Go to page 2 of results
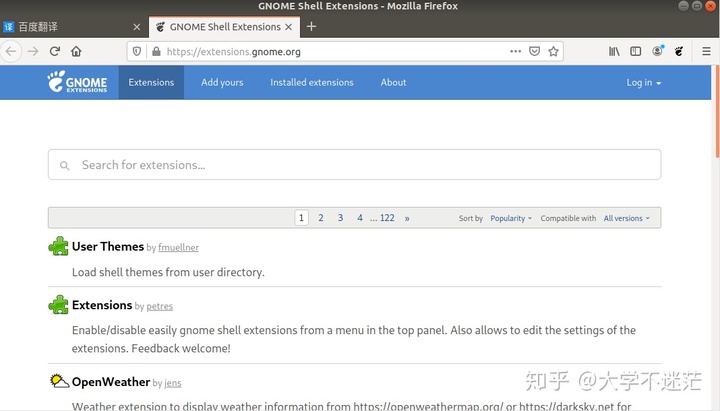 click(x=321, y=218)
